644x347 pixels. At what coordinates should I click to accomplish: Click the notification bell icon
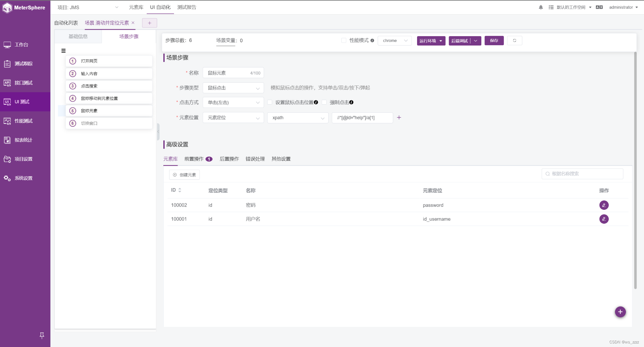point(541,7)
